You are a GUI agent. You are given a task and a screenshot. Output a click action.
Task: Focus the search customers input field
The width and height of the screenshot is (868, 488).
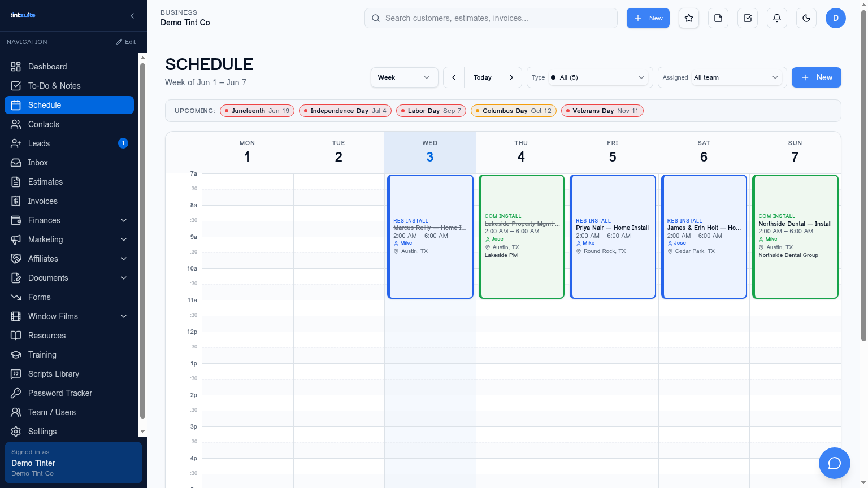[x=491, y=18]
